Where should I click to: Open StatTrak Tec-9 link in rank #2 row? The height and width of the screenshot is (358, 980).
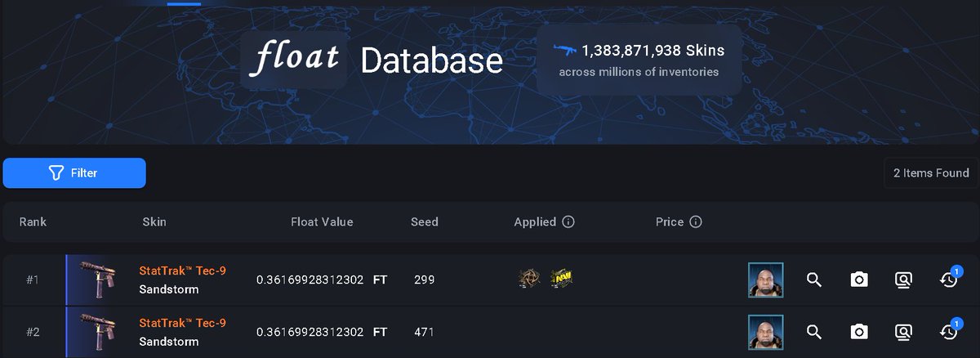coord(183,323)
